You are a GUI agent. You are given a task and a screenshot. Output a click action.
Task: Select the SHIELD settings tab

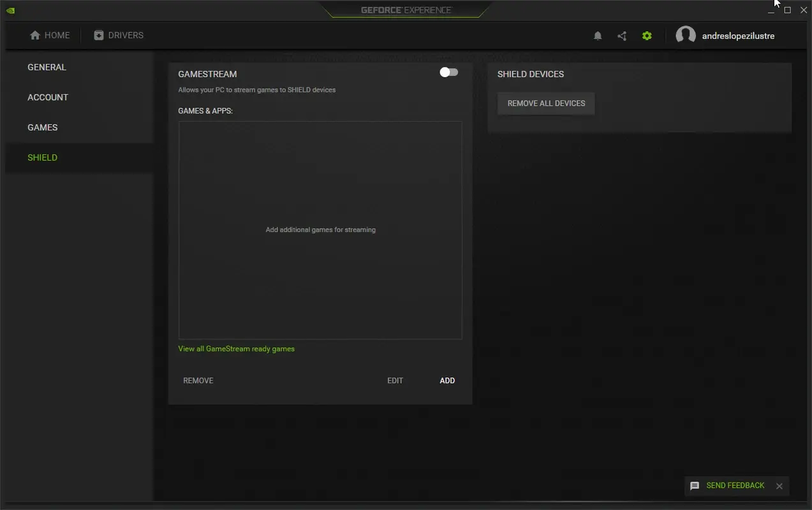(x=42, y=157)
